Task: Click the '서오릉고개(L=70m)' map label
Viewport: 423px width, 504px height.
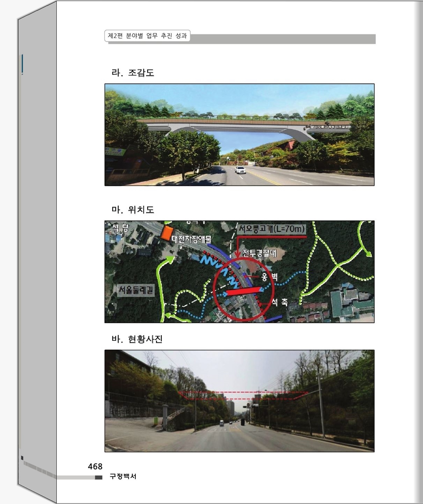Action: point(272,229)
